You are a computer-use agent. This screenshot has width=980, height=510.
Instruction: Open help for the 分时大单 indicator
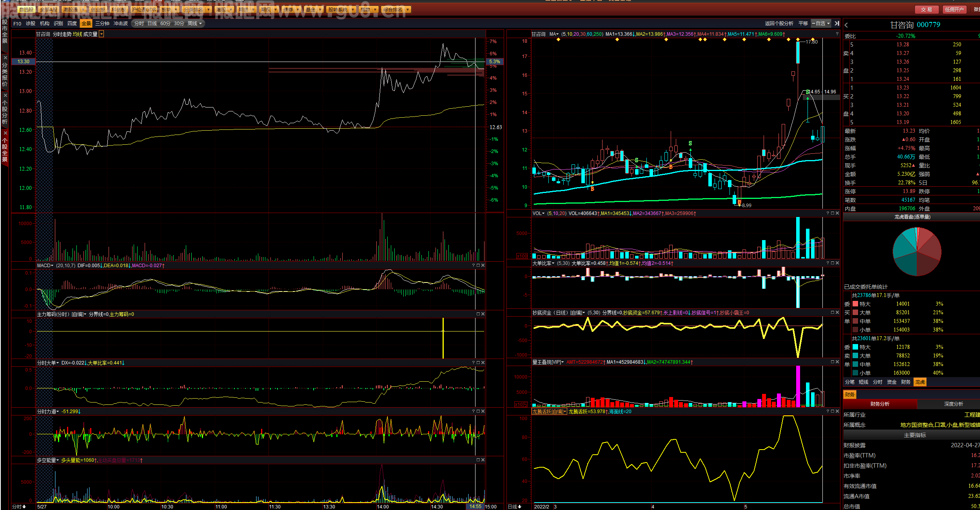[x=474, y=363]
